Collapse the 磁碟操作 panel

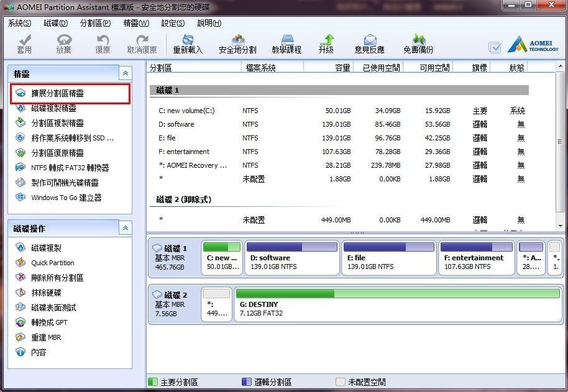(x=126, y=228)
